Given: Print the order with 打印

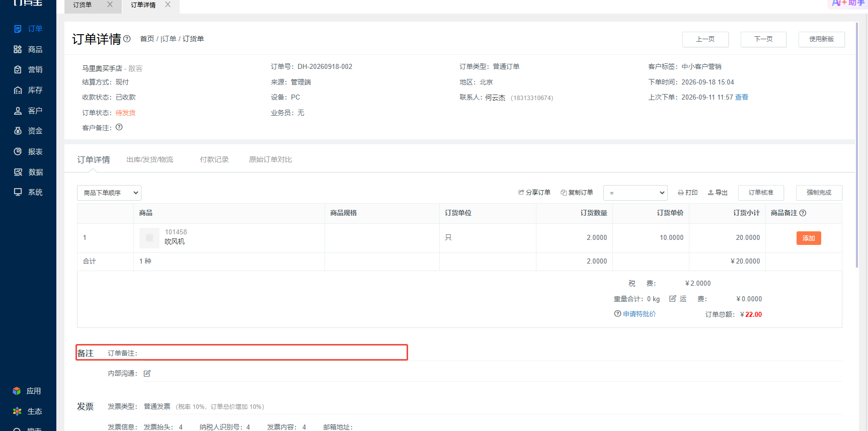Looking at the screenshot, I should 688,193.
